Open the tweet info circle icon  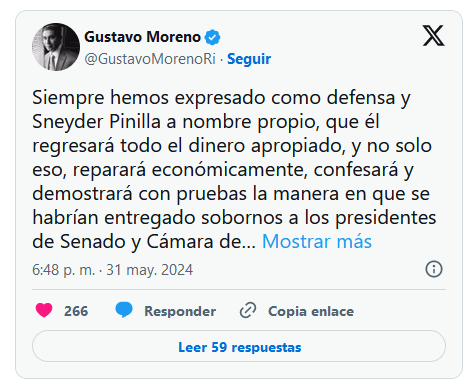tap(434, 269)
